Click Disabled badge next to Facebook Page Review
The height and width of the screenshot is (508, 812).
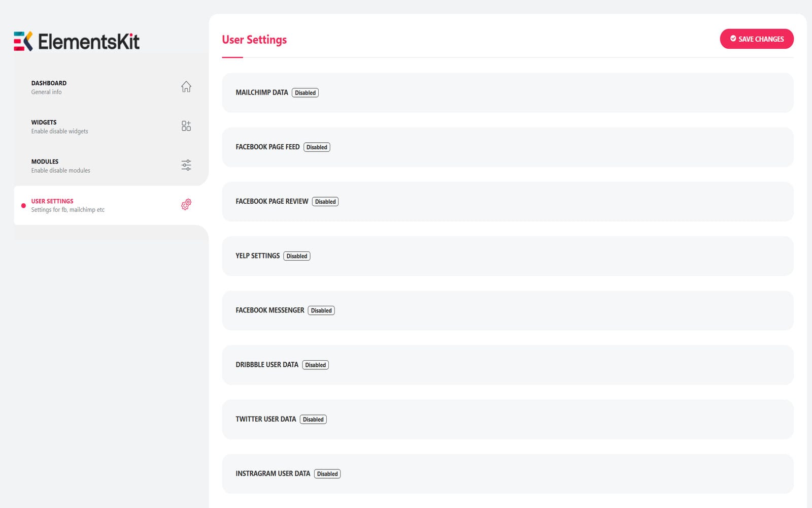(x=325, y=202)
